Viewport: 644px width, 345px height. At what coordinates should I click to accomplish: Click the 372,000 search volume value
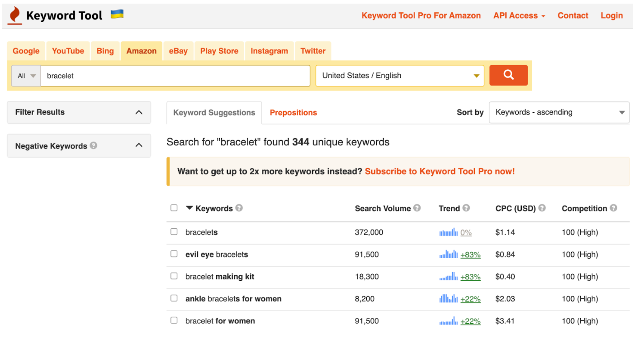tap(369, 232)
